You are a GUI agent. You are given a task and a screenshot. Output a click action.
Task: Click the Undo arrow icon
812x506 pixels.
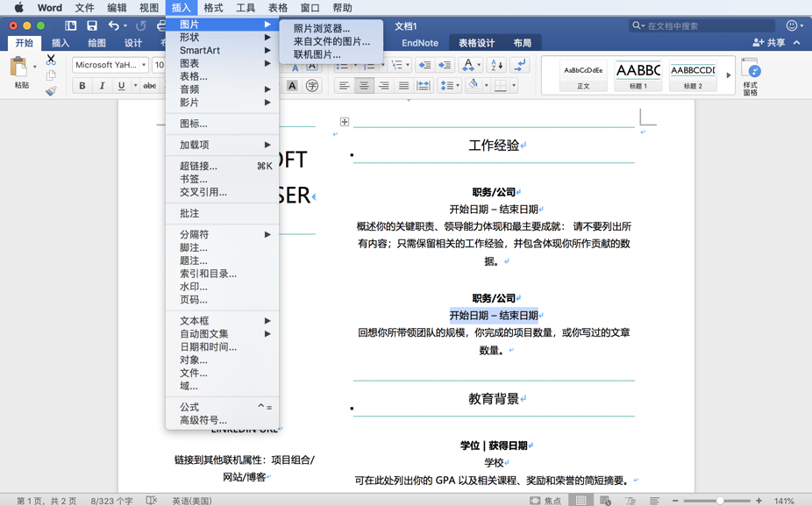click(x=113, y=25)
